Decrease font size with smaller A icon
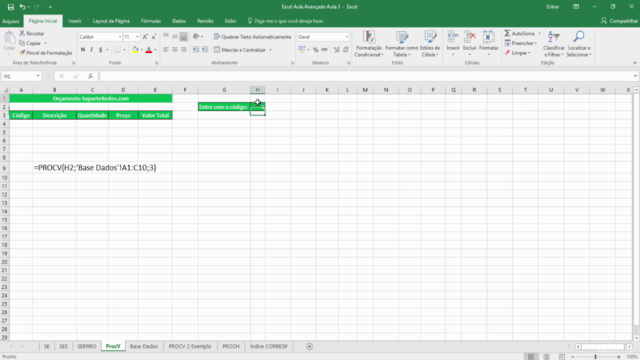The width and height of the screenshot is (640, 360). [154, 37]
